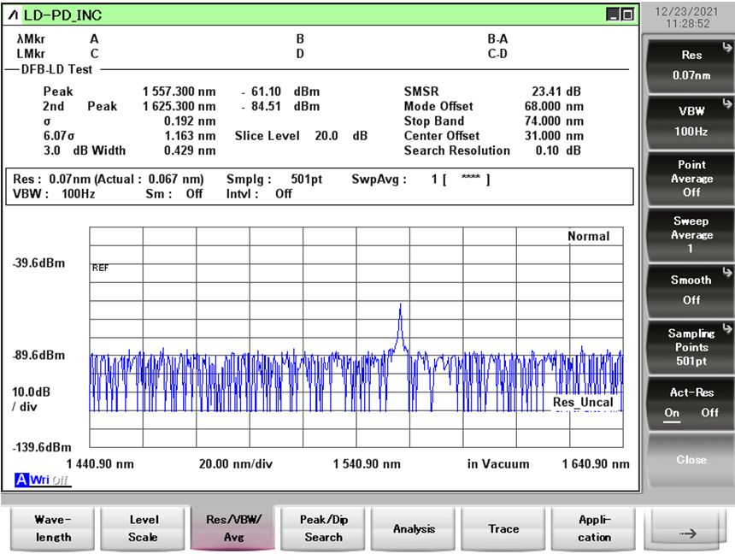The image size is (735, 560).
Task: Open the Level Scale menu
Action: pyautogui.click(x=143, y=528)
